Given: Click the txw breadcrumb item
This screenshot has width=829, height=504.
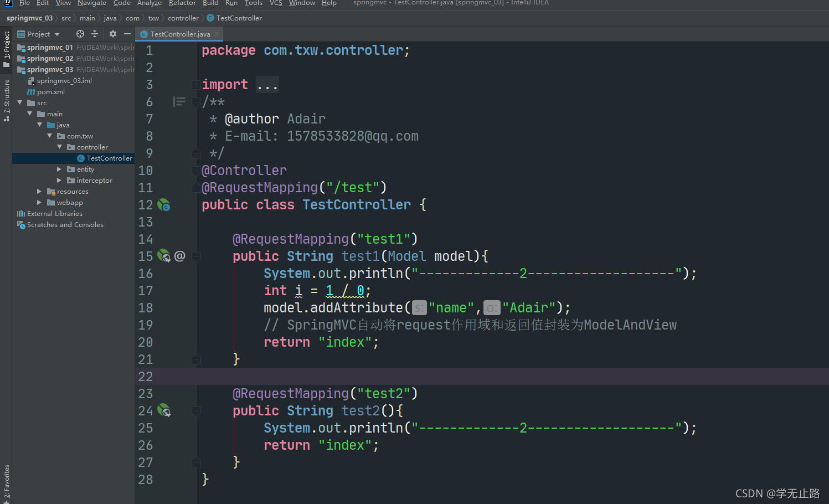Looking at the screenshot, I should coord(153,18).
